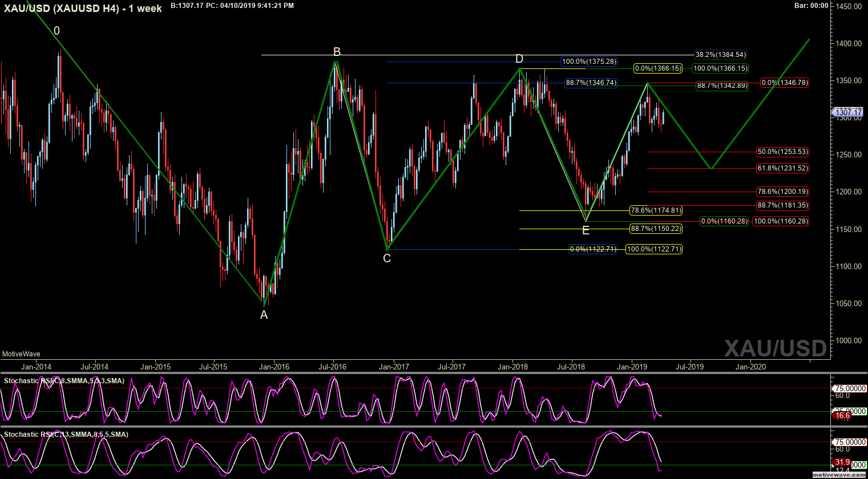The width and height of the screenshot is (868, 479).
Task: Click the 100.0%(1122.71) yellow label
Action: [x=654, y=249]
